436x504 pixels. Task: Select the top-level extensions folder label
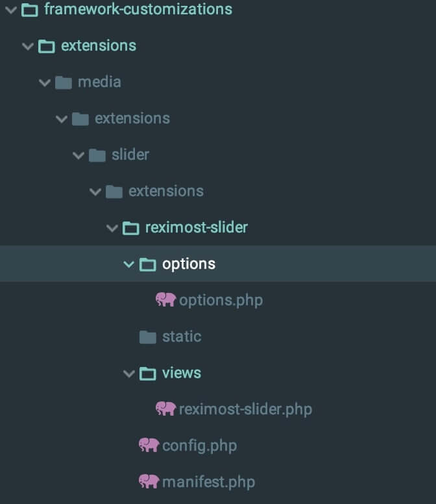99,45
